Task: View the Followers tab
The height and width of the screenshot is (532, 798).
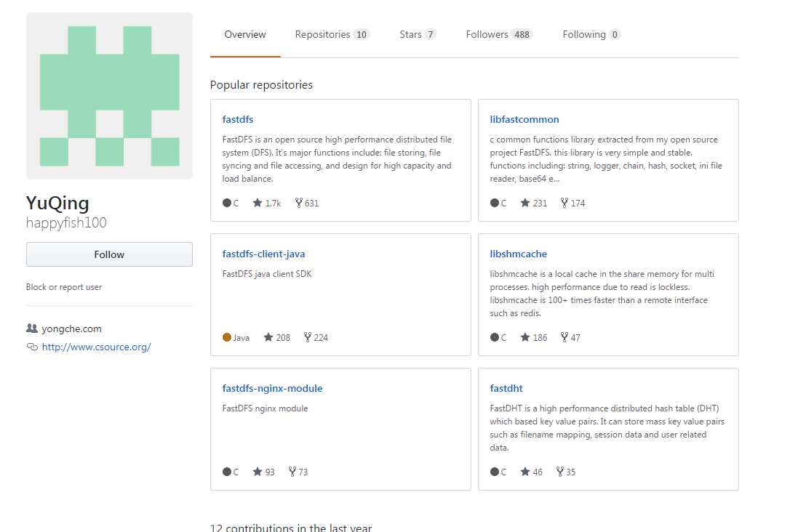Action: 499,35
